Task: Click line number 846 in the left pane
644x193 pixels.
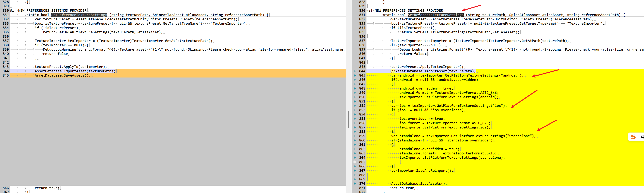Action: [6, 188]
